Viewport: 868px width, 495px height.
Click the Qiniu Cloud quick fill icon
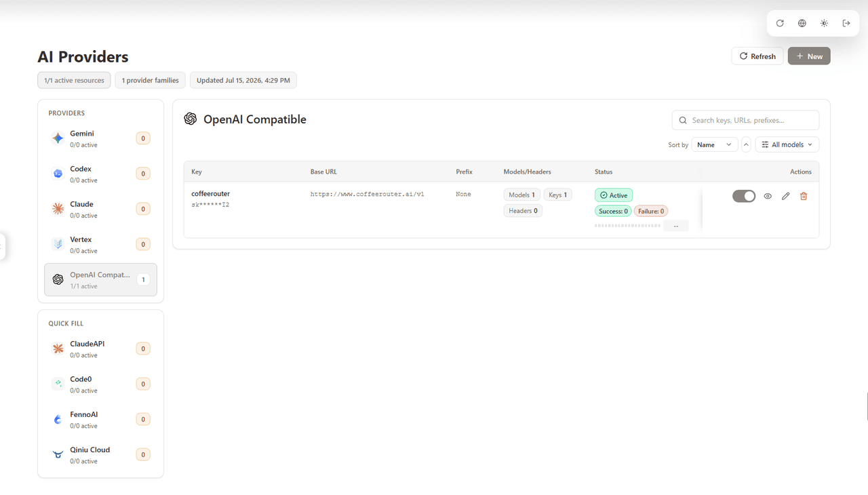(58, 454)
